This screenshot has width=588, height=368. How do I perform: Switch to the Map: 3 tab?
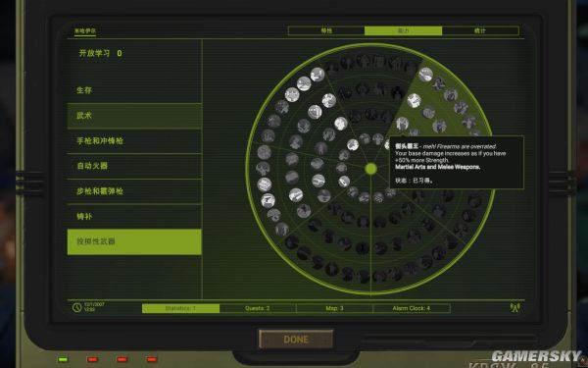(x=334, y=308)
